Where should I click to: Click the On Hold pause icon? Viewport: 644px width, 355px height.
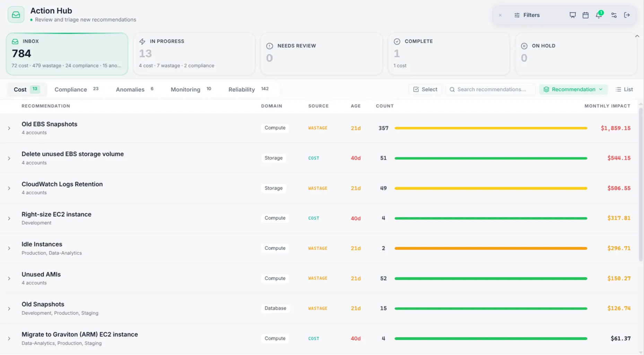(x=524, y=46)
